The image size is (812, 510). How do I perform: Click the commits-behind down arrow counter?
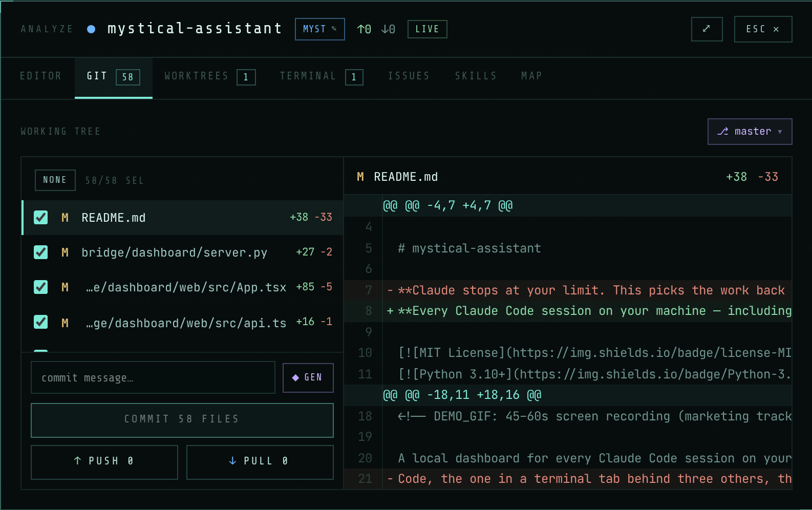click(x=388, y=29)
